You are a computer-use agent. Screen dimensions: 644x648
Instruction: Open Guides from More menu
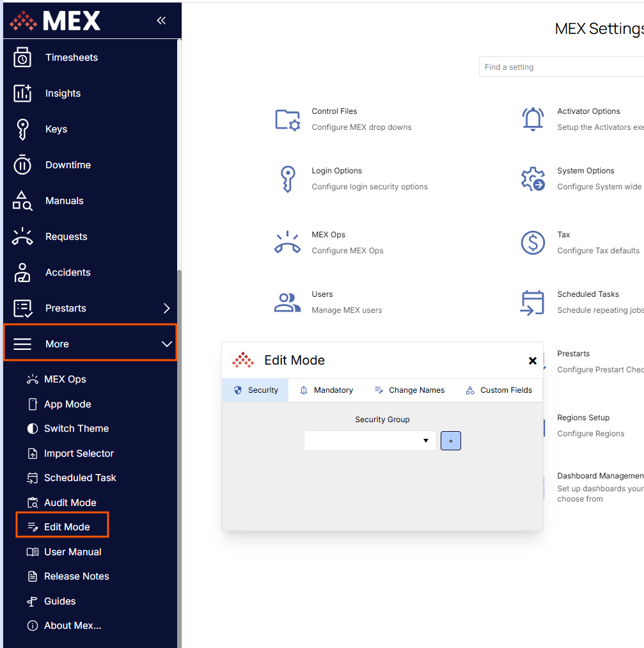point(60,601)
